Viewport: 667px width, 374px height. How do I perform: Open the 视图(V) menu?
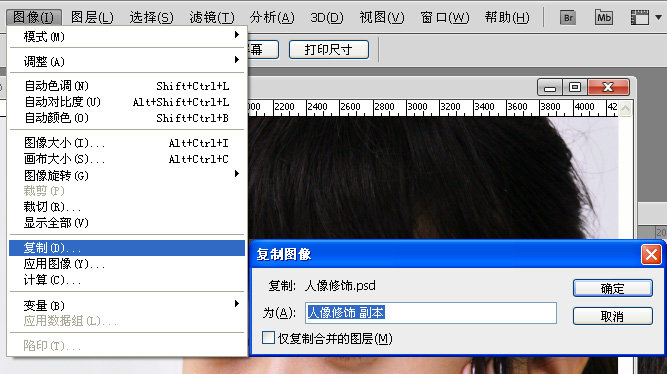(382, 17)
